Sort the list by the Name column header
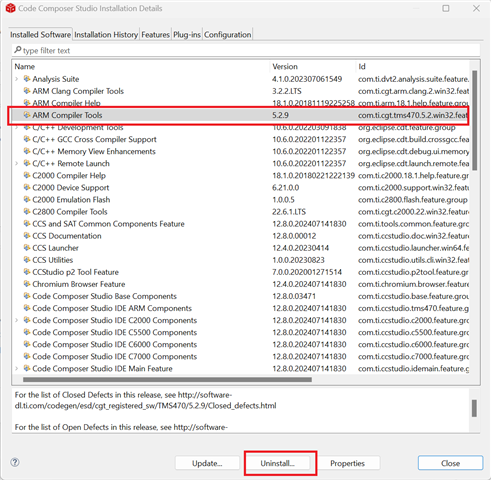Image resolution: width=491 pixels, height=480 pixels. [x=141, y=66]
